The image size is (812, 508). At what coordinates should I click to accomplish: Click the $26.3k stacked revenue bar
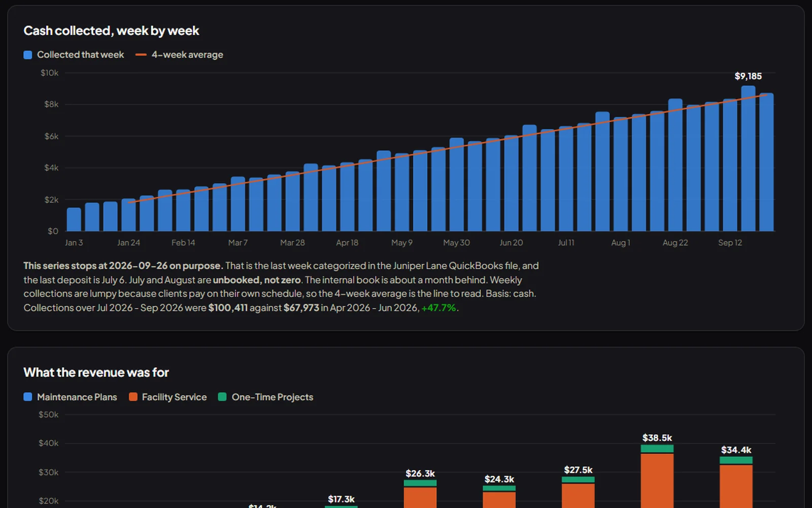tap(420, 494)
